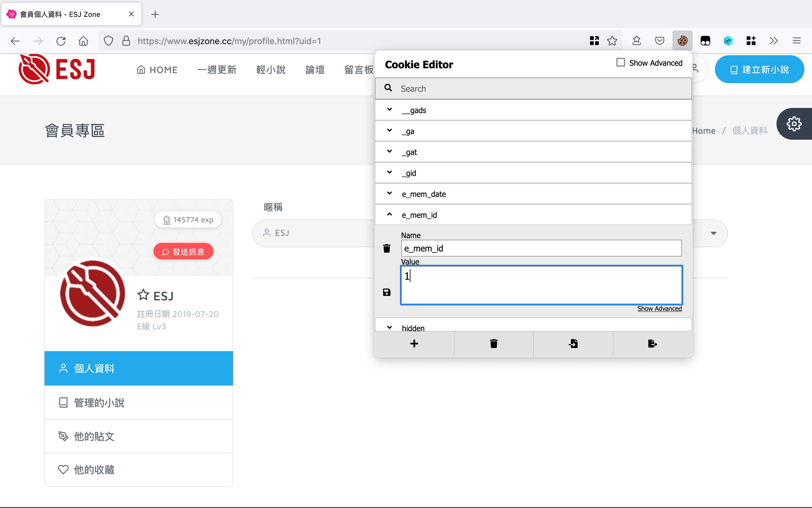
Task: Click the browser address bar URL
Action: click(229, 41)
